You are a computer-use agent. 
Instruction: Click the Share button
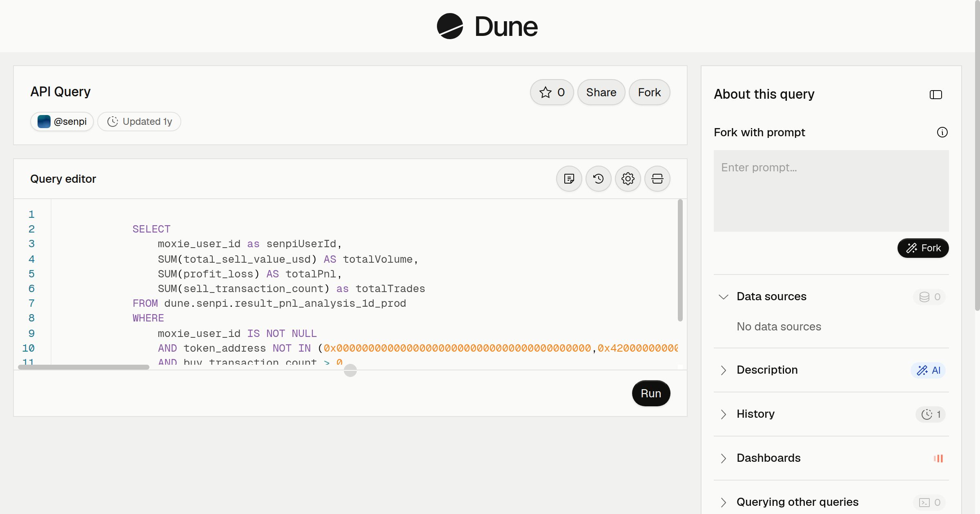pyautogui.click(x=601, y=92)
